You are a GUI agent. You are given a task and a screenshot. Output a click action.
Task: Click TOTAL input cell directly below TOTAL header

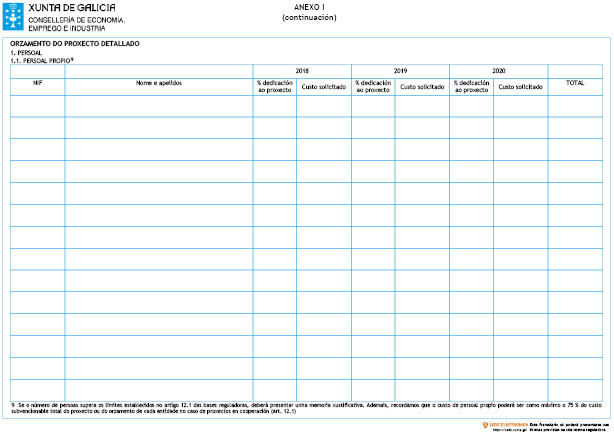tap(575, 106)
